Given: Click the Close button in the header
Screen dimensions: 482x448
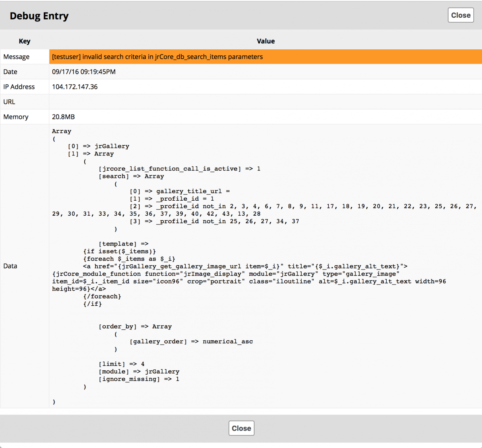Looking at the screenshot, I should (461, 15).
